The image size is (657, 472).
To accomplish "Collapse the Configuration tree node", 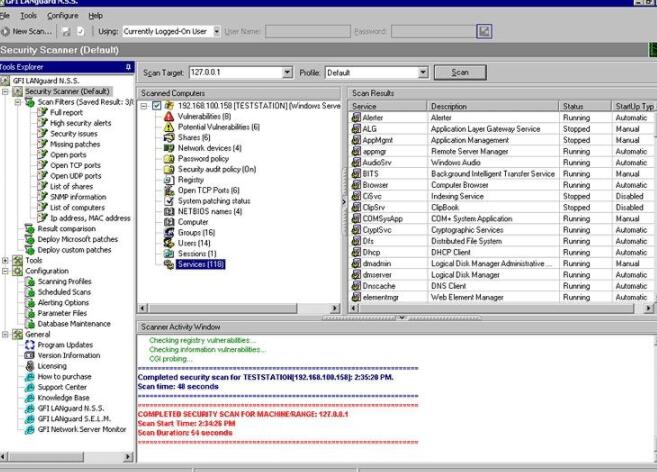I will [5, 271].
